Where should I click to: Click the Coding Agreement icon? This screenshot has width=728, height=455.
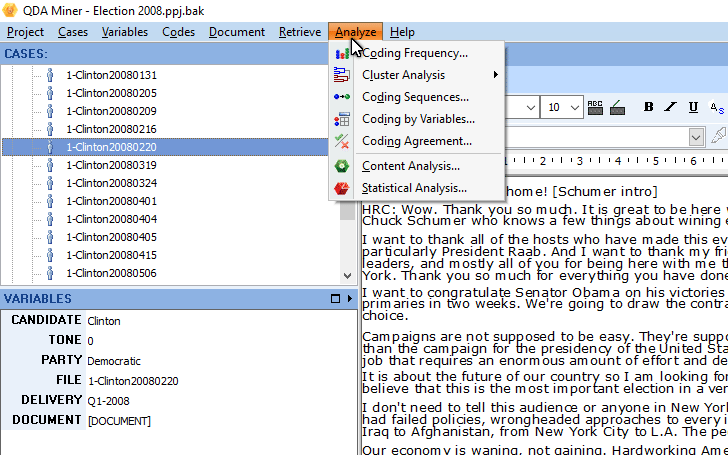[x=342, y=141]
